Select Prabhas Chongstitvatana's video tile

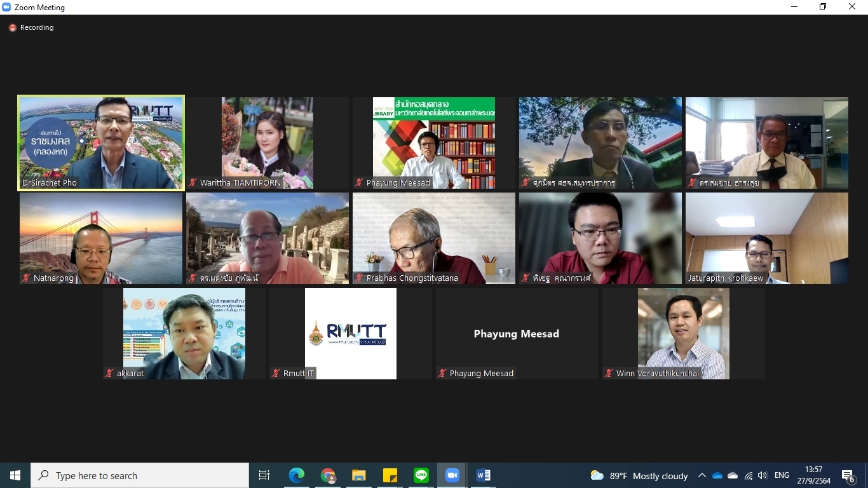[434, 238]
